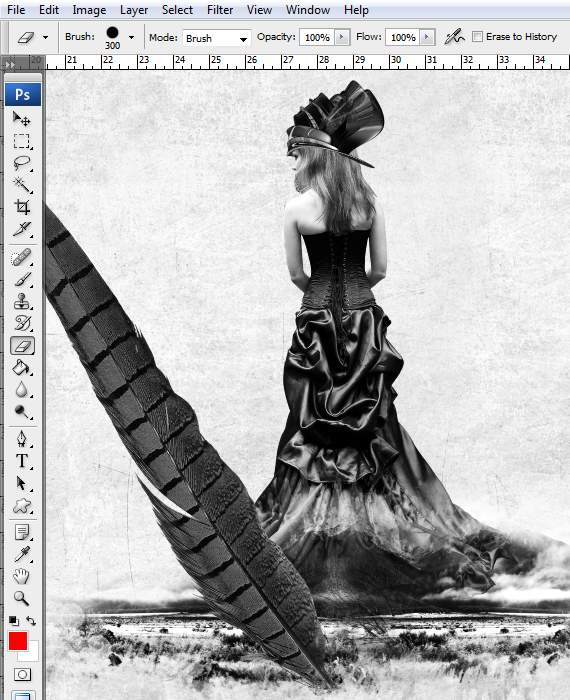Open the View menu
Viewport: 570px width, 700px height.
(259, 10)
